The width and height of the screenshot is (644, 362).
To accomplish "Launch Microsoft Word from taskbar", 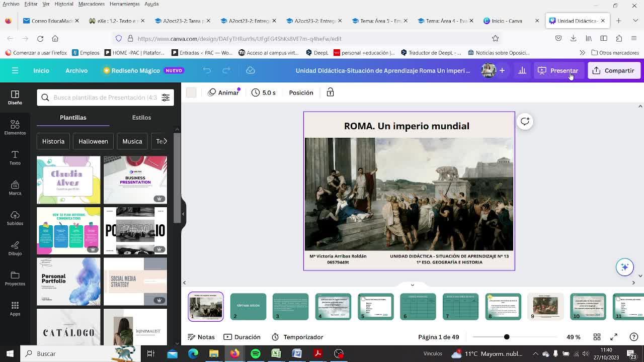I will click(297, 353).
